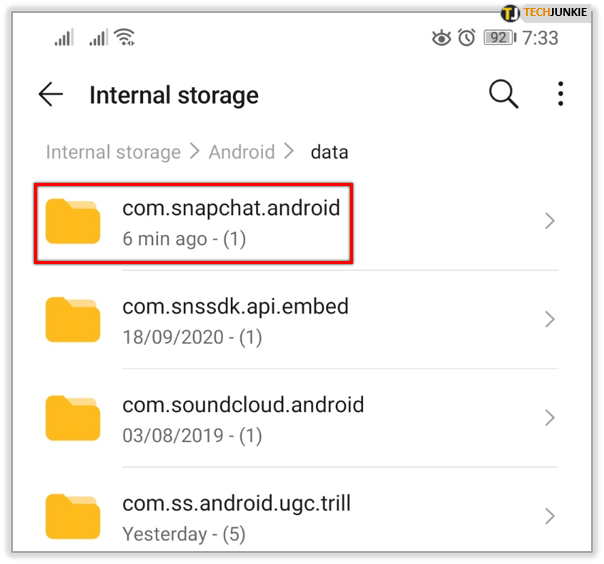The image size is (604, 564).
Task: Go to Android in breadcrumb path
Action: click(x=242, y=152)
